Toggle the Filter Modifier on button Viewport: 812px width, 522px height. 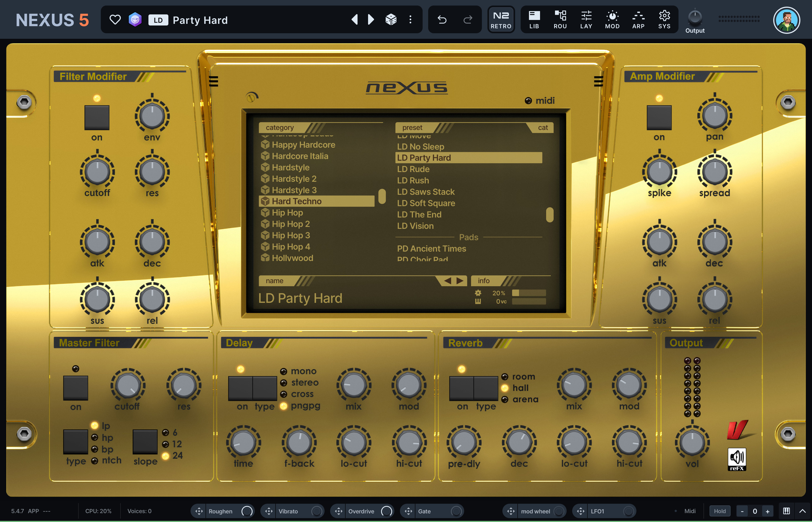pyautogui.click(x=97, y=118)
